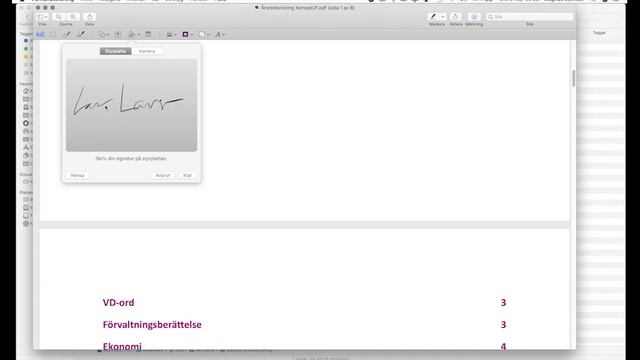Open the Shapes tool dropdown
The height and width of the screenshot is (360, 640).
tap(103, 35)
